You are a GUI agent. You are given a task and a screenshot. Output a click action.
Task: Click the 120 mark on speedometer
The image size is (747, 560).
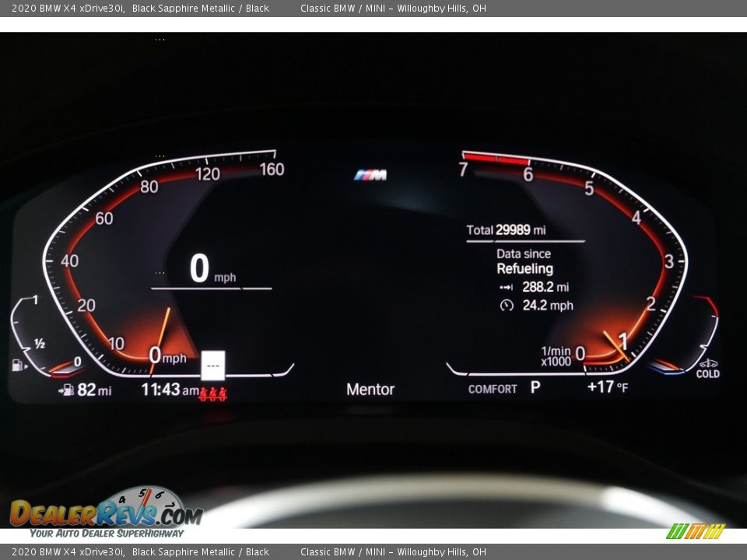point(208,174)
